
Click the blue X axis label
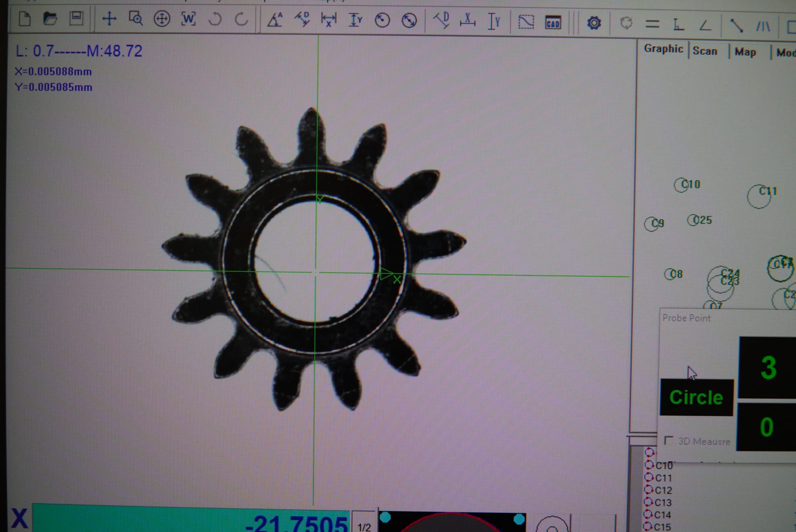(x=19, y=519)
